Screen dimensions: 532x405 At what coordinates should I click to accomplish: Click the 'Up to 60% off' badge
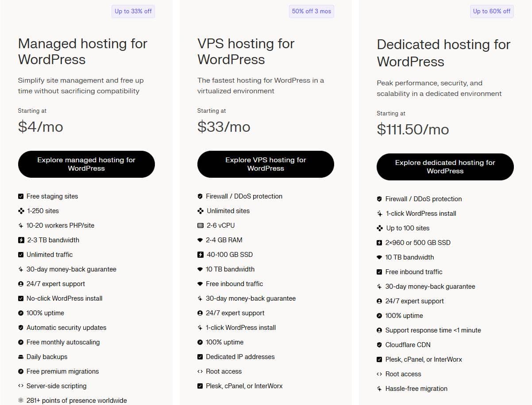492,11
